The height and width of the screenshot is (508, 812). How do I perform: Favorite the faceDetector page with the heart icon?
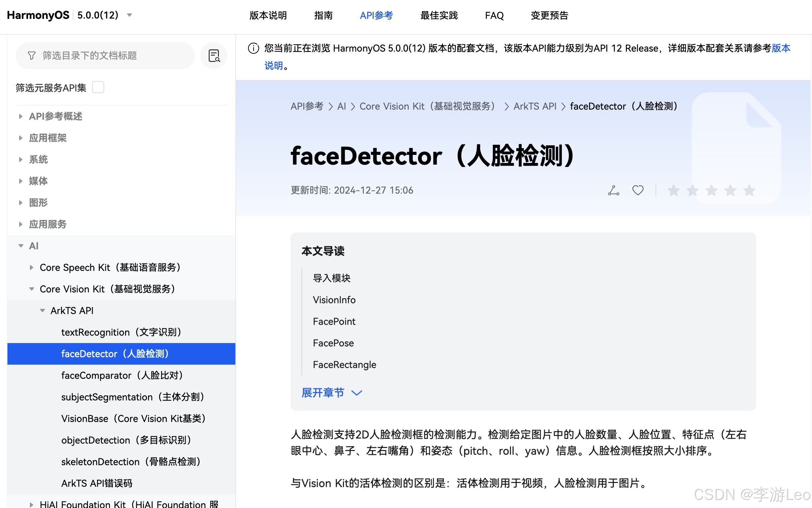[638, 190]
